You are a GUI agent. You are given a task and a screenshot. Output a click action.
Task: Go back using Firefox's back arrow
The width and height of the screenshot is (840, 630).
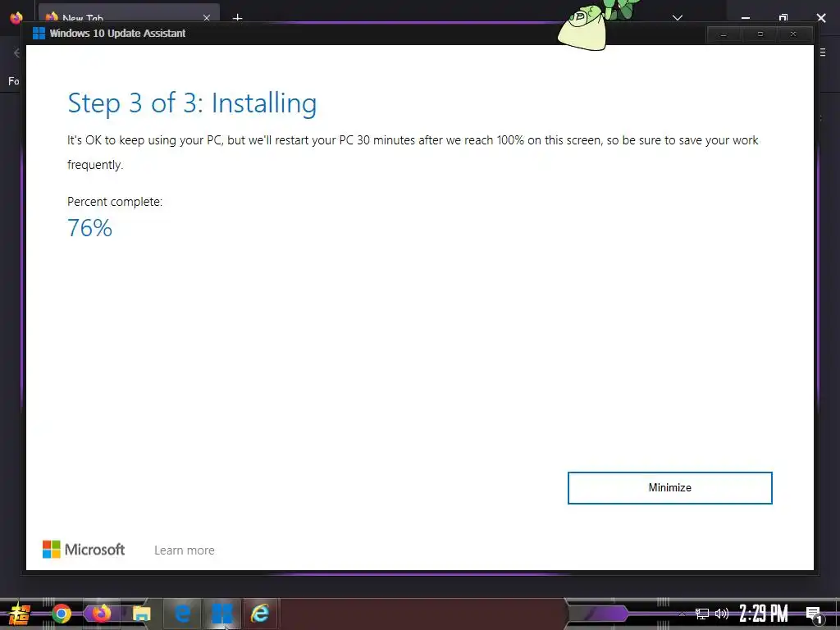(x=16, y=52)
